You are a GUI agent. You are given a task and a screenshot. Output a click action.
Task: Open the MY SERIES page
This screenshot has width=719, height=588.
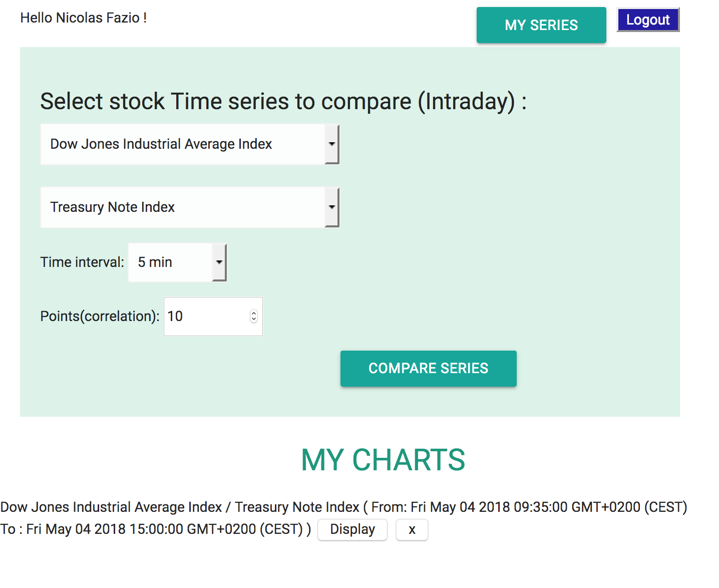541,25
